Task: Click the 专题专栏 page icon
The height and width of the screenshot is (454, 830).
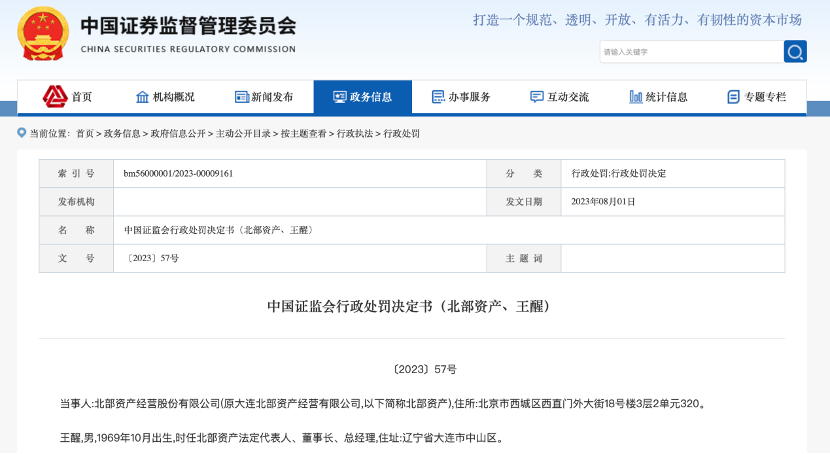Action: [x=734, y=97]
